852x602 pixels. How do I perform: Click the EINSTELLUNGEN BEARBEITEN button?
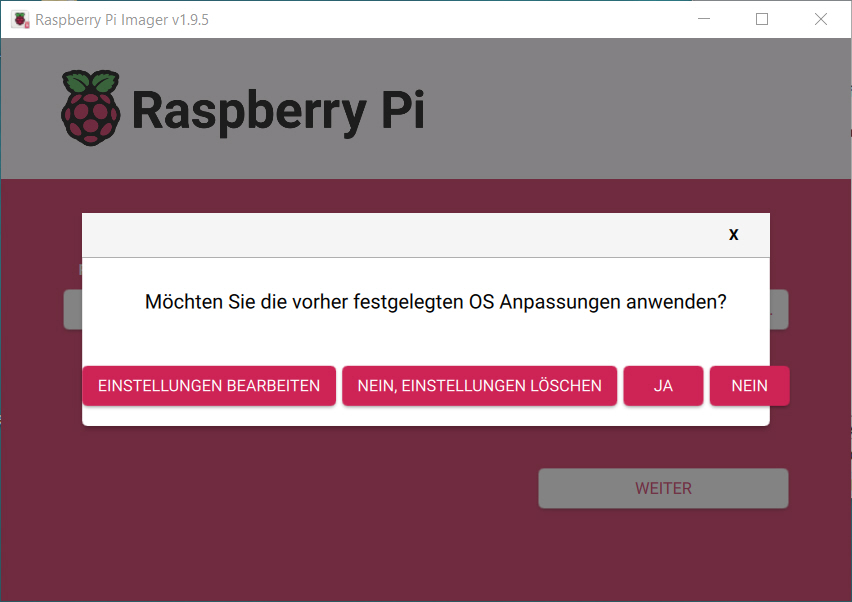209,386
